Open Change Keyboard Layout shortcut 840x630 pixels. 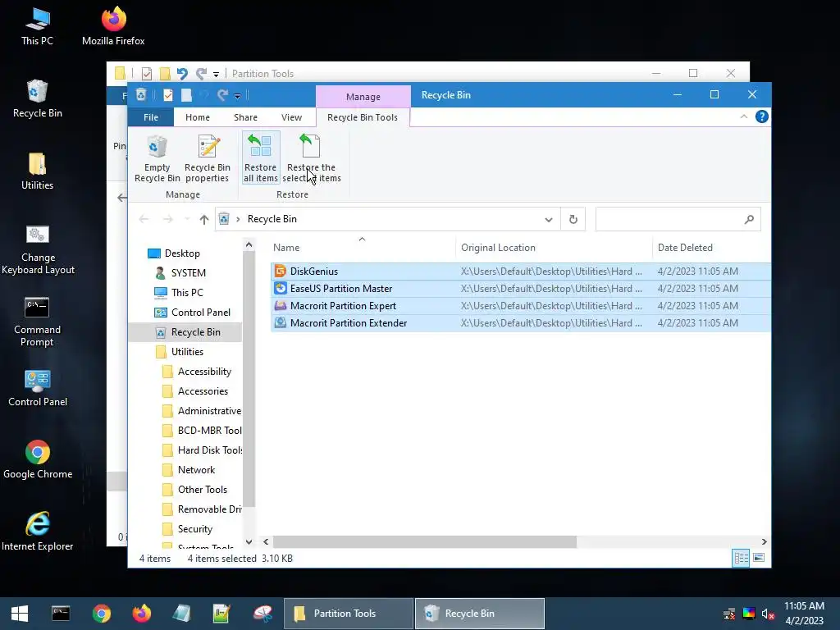coord(37,249)
